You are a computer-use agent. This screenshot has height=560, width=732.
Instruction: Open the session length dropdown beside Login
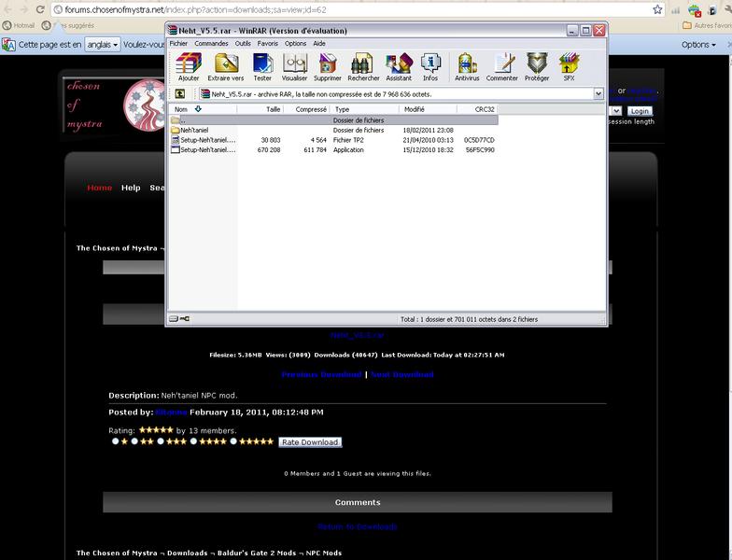[x=616, y=111]
